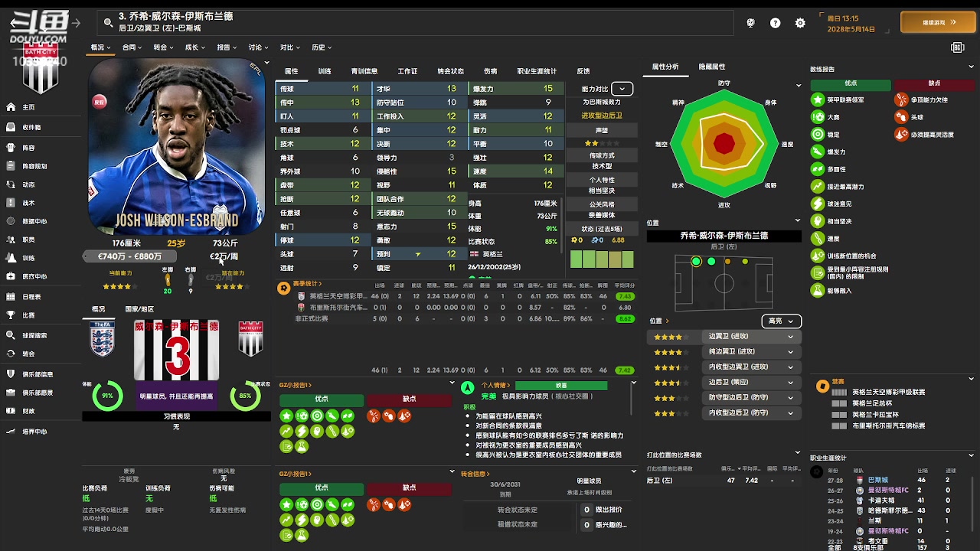The width and height of the screenshot is (980, 551).
Task: Open the help question mark icon
Action: tap(776, 23)
